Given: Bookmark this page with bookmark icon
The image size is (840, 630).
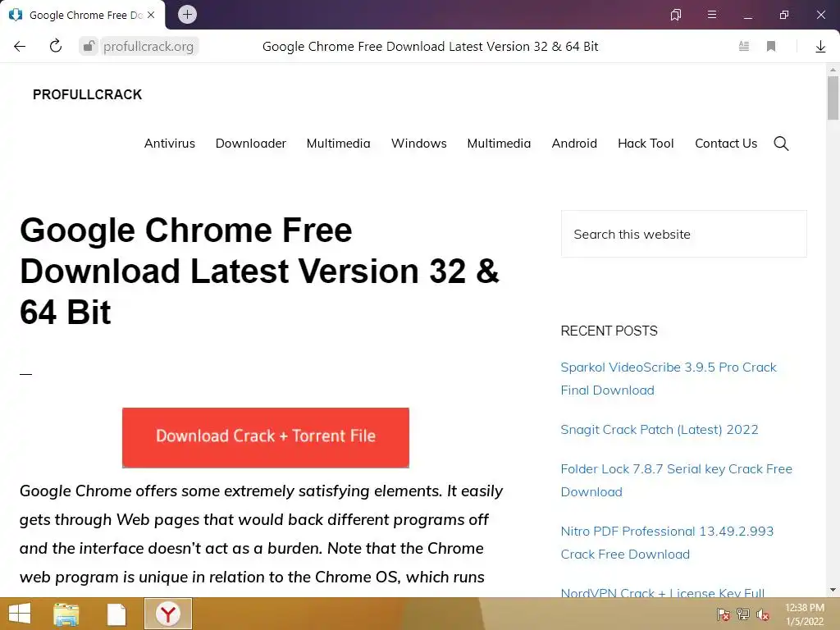Looking at the screenshot, I should click(771, 46).
